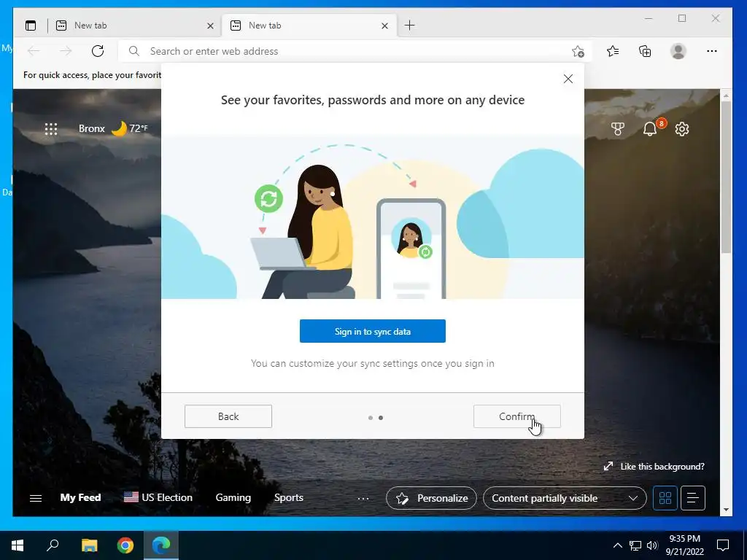Click the Forward navigation arrow

pos(66,51)
